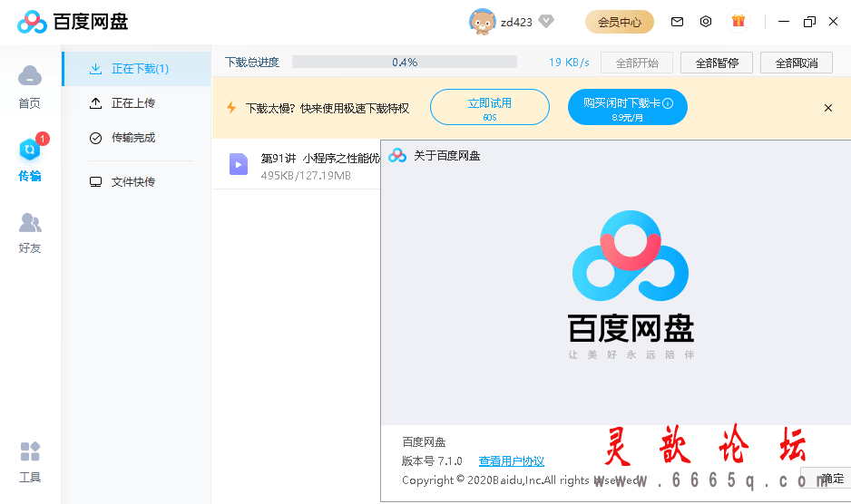Click the info icon on 购买闲时下载卡
This screenshot has height=504, width=851.
click(x=668, y=103)
